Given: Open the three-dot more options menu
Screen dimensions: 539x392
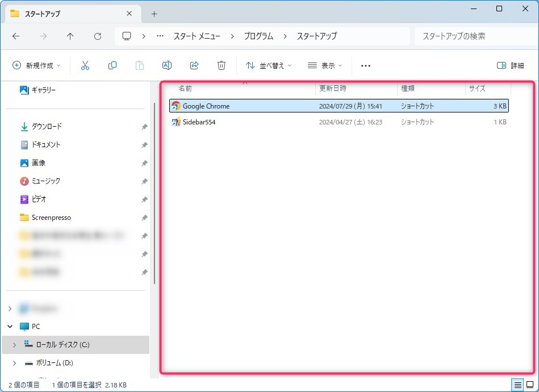Looking at the screenshot, I should (x=366, y=65).
